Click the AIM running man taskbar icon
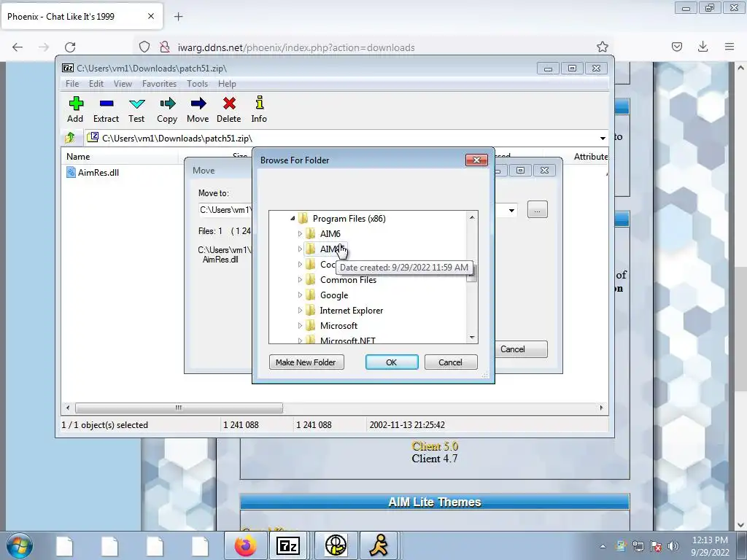 (x=379, y=545)
